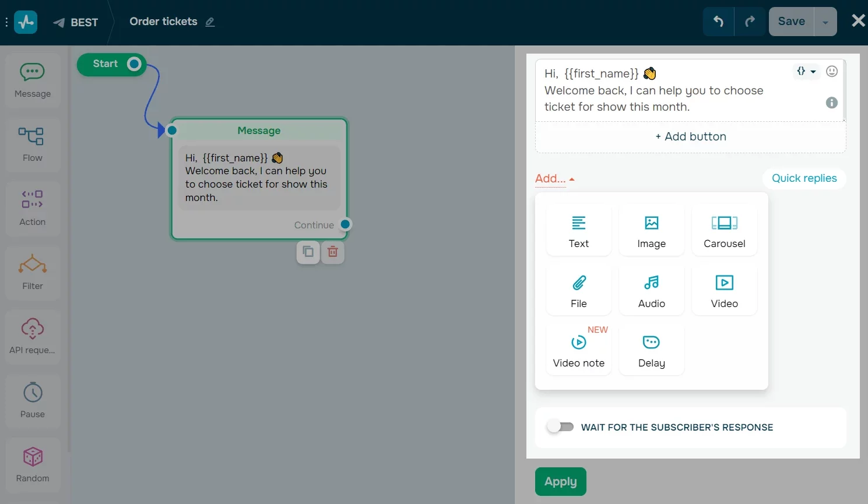Attach a File element

578,291
